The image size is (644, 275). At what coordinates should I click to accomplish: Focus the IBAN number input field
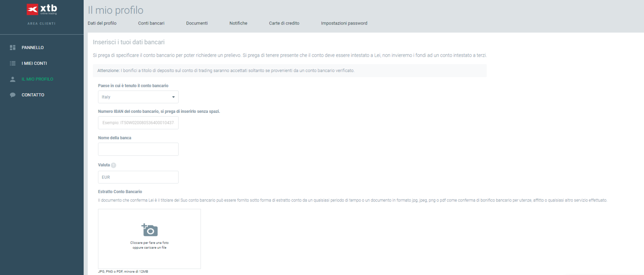point(138,123)
